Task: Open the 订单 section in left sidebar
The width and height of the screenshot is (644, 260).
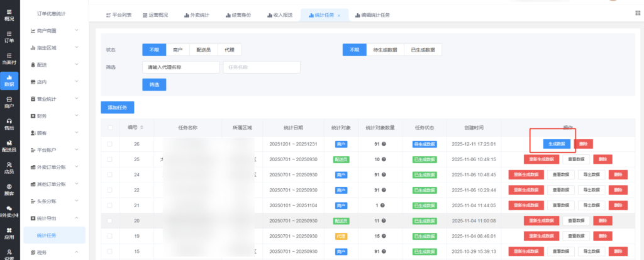Action: (x=9, y=36)
